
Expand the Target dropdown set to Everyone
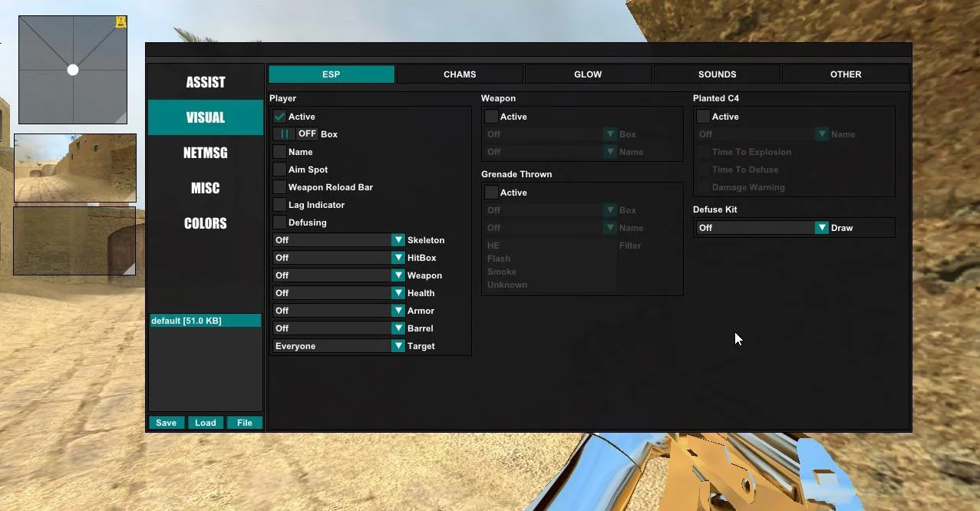click(x=338, y=346)
